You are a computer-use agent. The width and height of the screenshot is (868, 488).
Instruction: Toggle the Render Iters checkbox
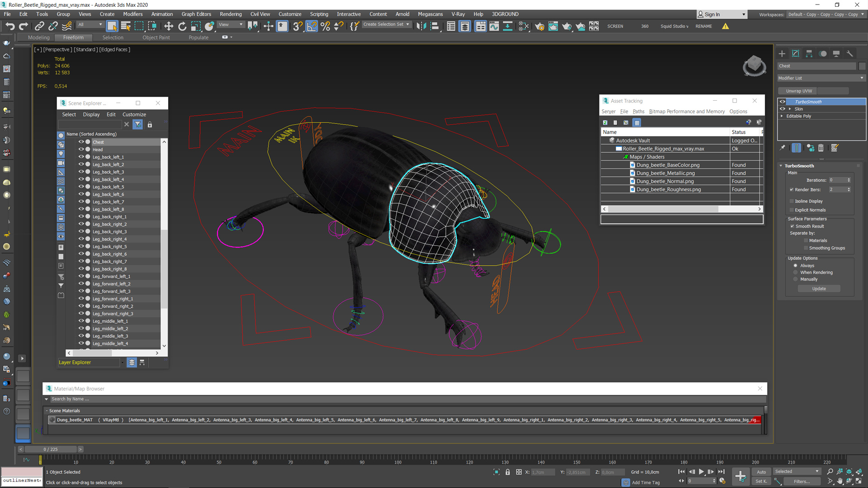[x=792, y=190]
